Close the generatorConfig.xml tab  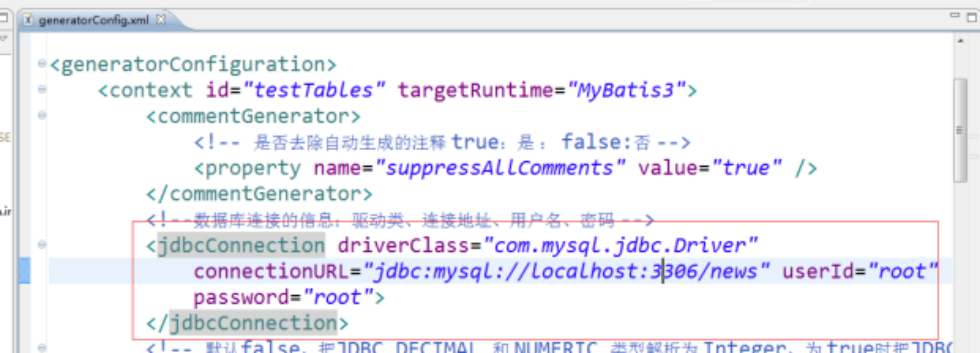coord(161,19)
